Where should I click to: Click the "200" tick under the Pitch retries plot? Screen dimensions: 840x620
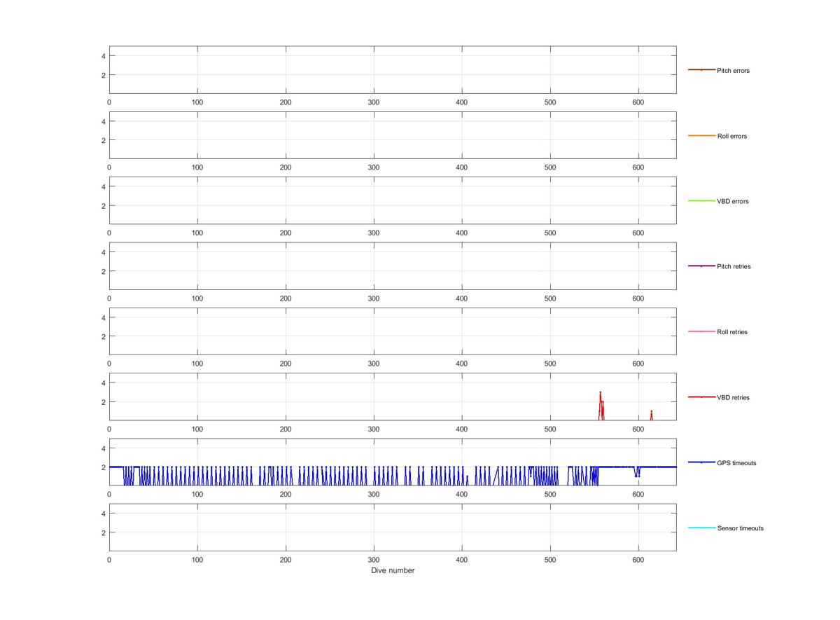[x=286, y=298]
